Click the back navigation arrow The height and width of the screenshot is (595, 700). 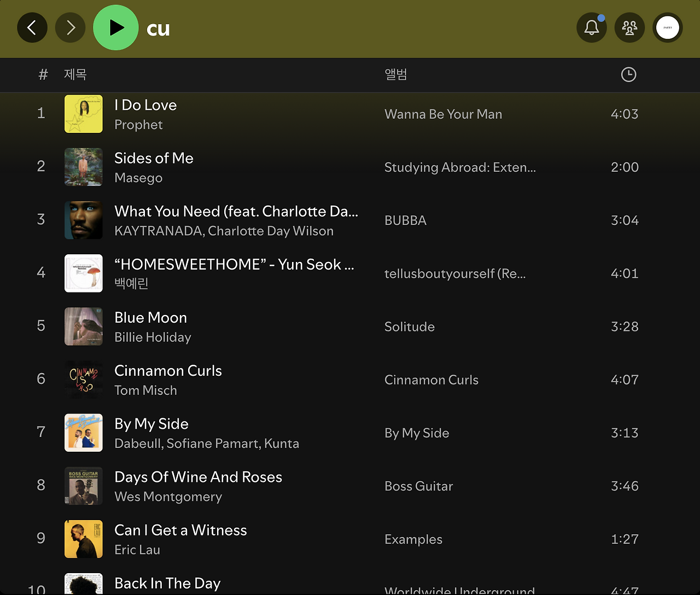click(32, 27)
